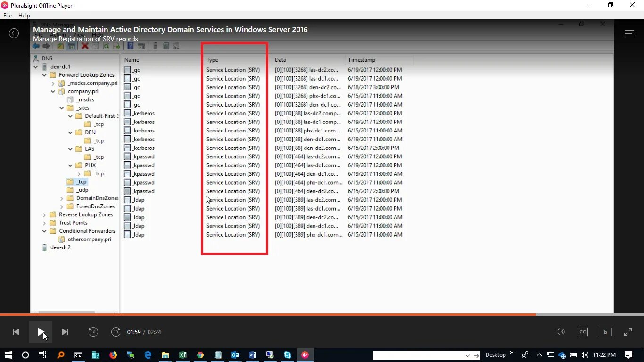Screen dimensions: 644x362
Task: Open Excel from the taskbar
Action: [x=183, y=355]
